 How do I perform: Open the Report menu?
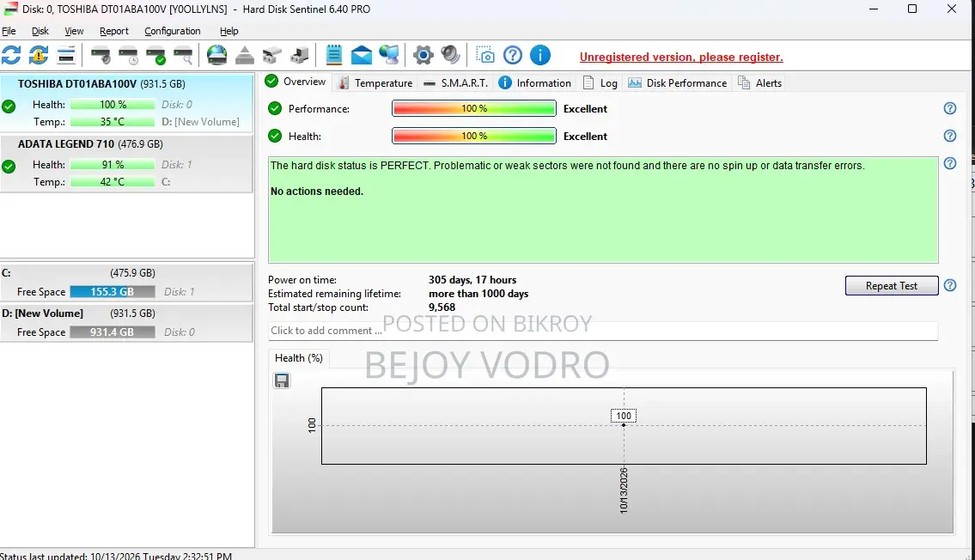(x=113, y=31)
